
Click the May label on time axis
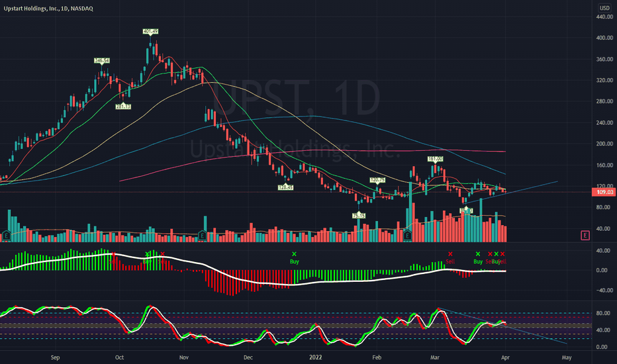[567, 357]
